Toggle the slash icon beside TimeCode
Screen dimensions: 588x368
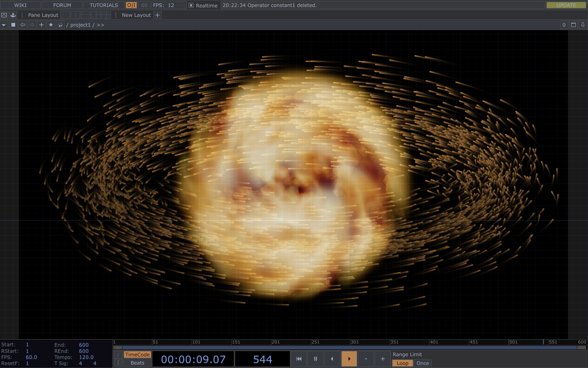118,355
